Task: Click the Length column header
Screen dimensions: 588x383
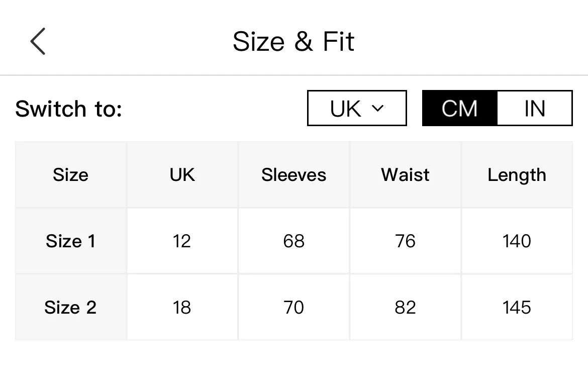Action: tap(517, 175)
